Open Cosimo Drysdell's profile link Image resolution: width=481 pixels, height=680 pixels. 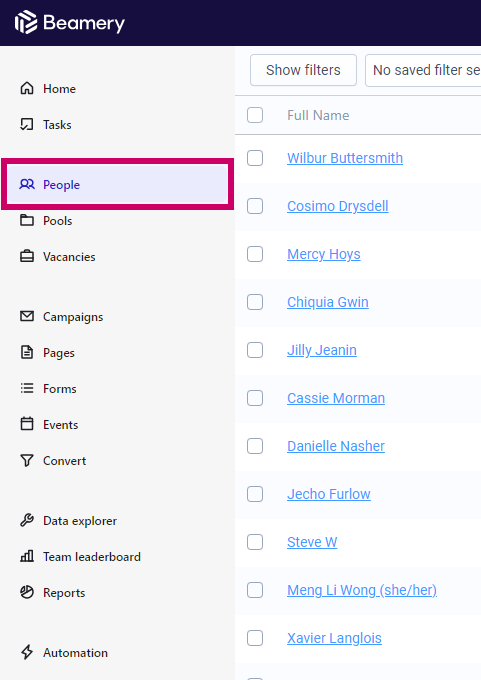pos(337,206)
